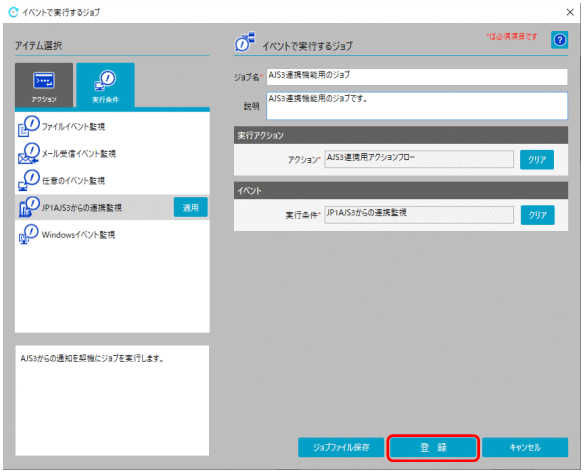The height and width of the screenshot is (473, 584).
Task: Select the 任意のイベント監視 icon
Action: point(29,181)
